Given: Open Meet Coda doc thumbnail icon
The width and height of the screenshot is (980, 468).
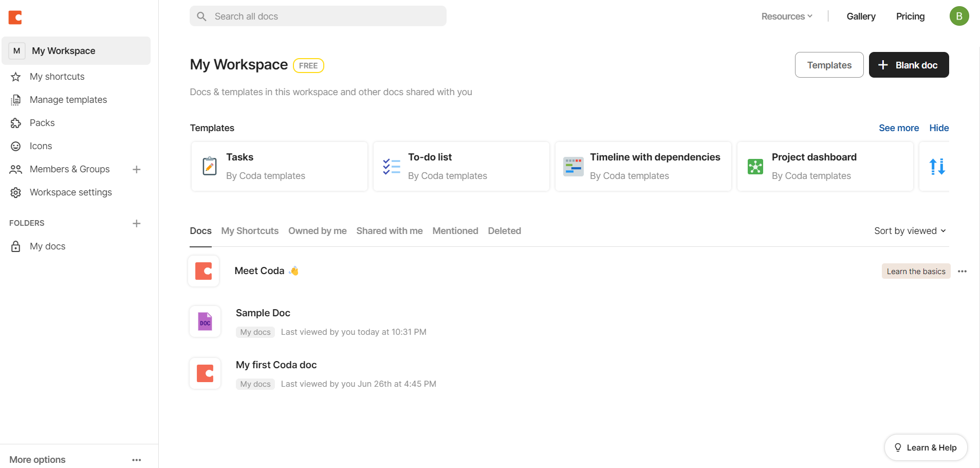Looking at the screenshot, I should tap(204, 271).
